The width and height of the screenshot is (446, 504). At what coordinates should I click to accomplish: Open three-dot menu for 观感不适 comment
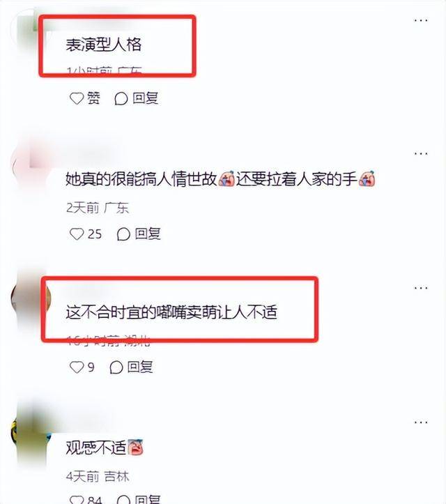click(421, 422)
